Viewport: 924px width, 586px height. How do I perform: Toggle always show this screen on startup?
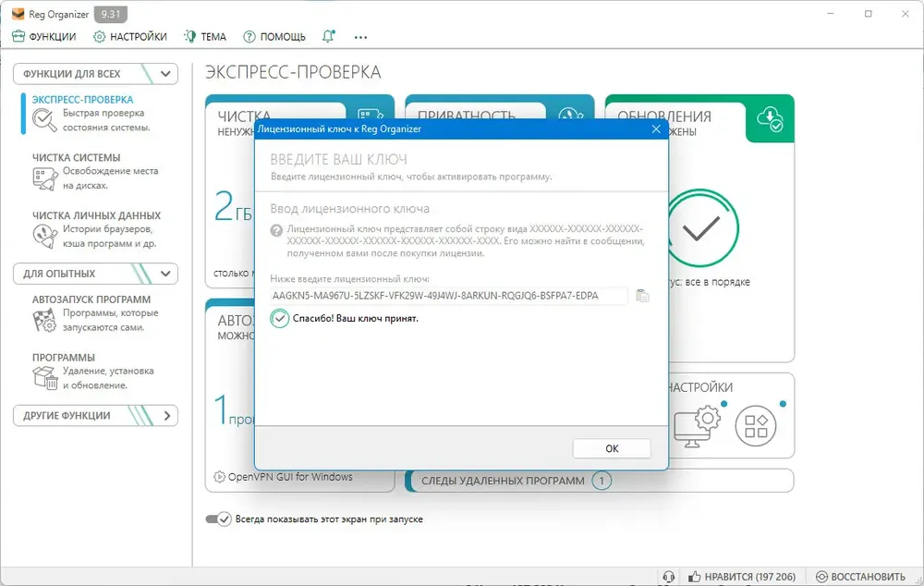tap(218, 519)
